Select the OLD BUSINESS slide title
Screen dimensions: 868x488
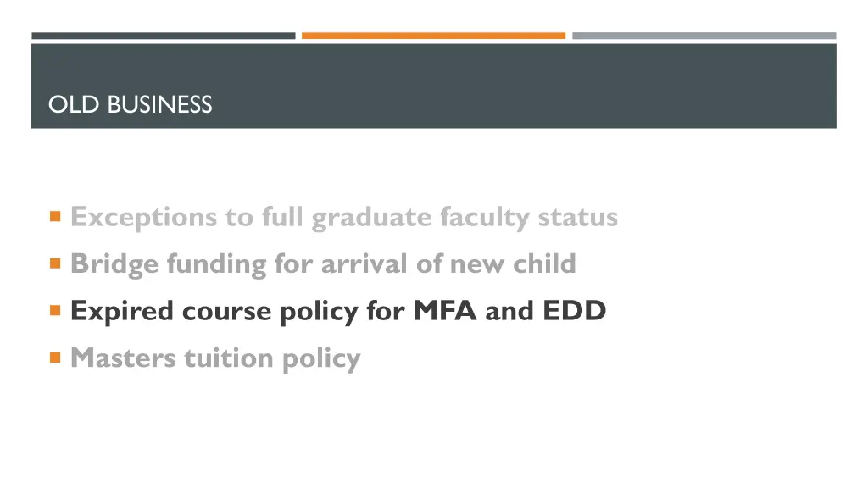130,104
